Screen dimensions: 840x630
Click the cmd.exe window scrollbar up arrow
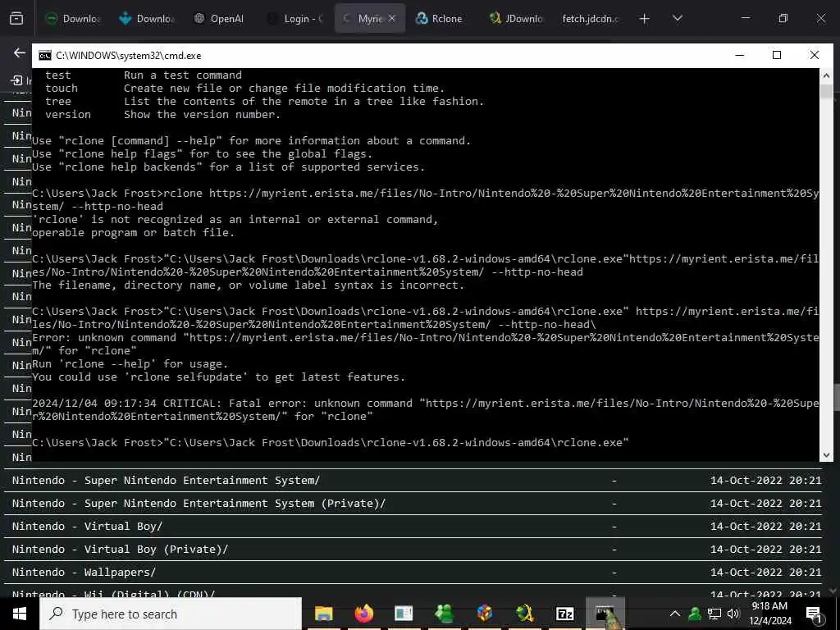826,75
